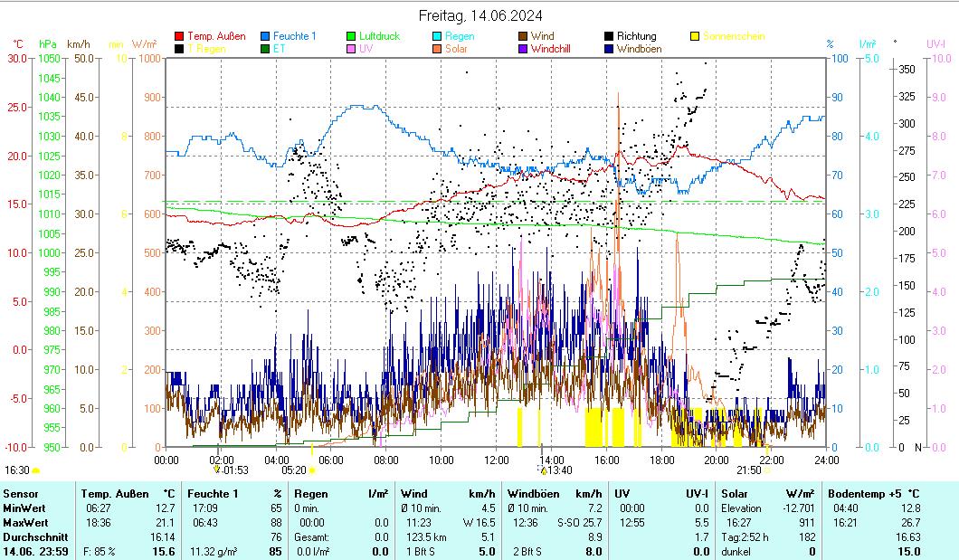Select the brown Wind legend square
This screenshot has width=959, height=560.
coord(525,36)
